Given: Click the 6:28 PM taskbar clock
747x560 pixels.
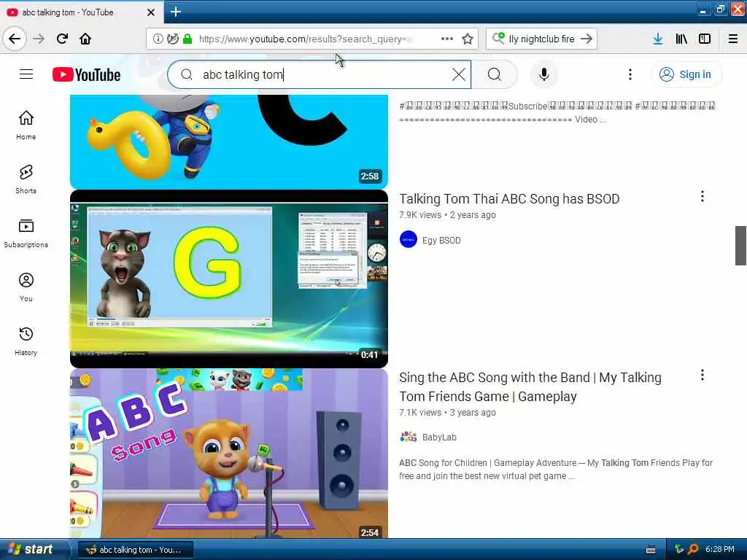Looking at the screenshot, I should click(720, 550).
